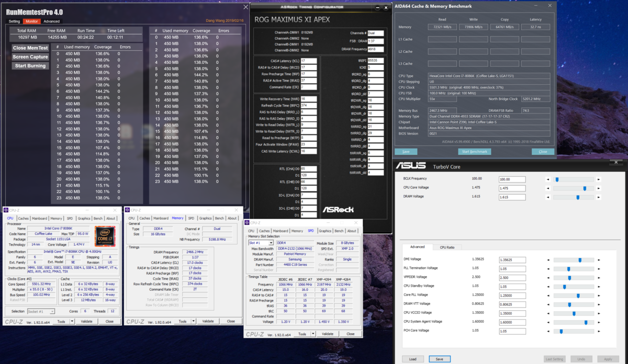
Task: Click right arrow of CPU Core Voltage slider
Action: (x=599, y=188)
